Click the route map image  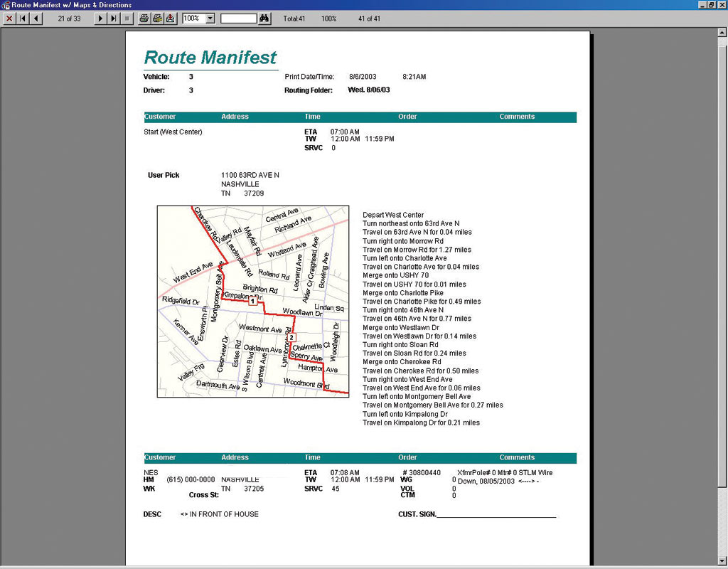coord(253,302)
